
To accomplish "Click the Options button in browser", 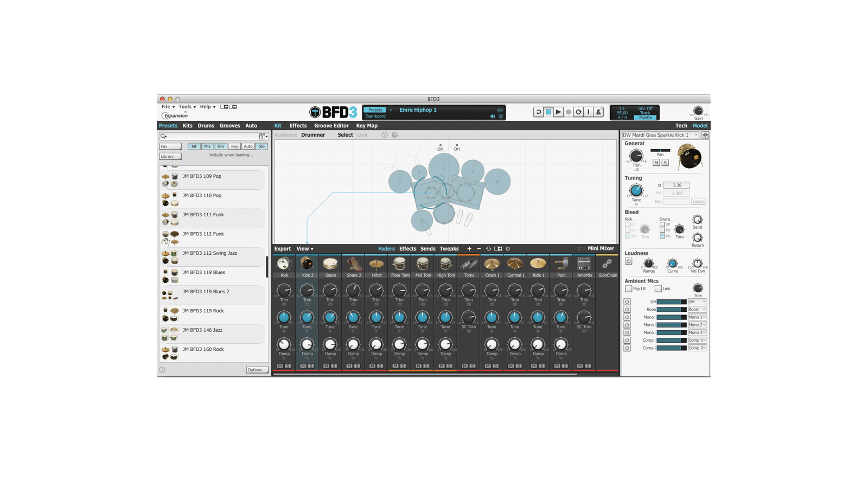I will click(257, 370).
